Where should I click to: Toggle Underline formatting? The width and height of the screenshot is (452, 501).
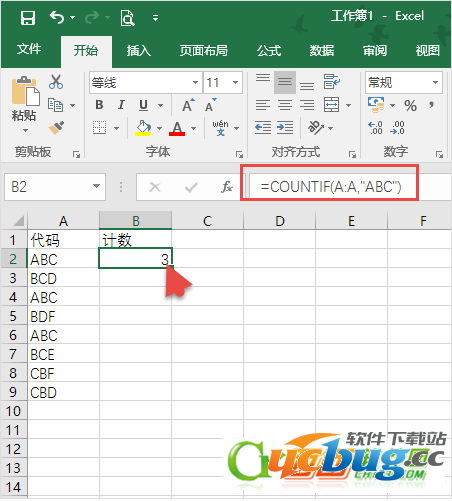click(143, 105)
